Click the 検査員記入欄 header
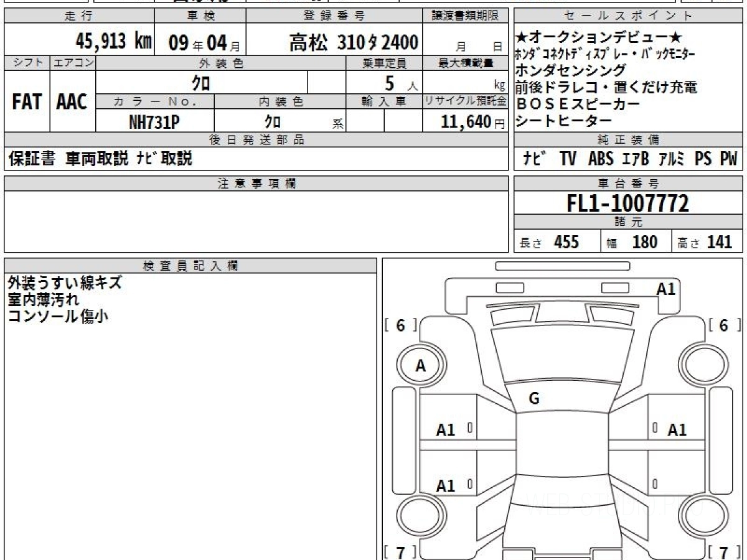 (x=190, y=265)
